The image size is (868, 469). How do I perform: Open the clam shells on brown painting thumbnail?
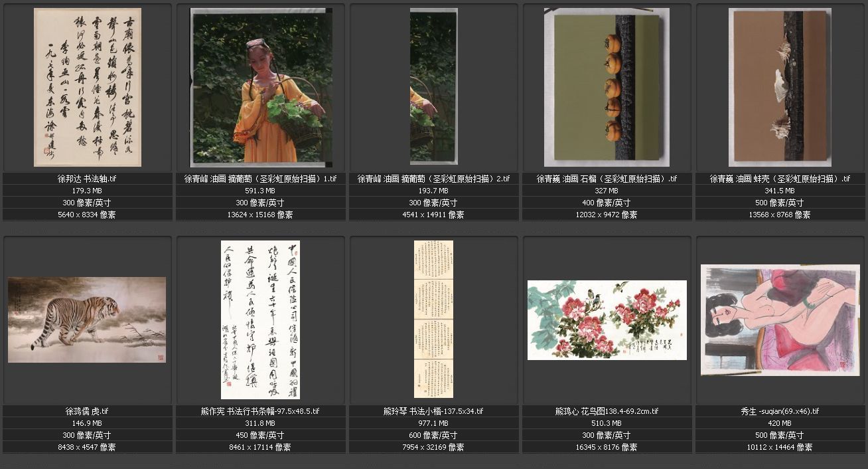pos(779,87)
